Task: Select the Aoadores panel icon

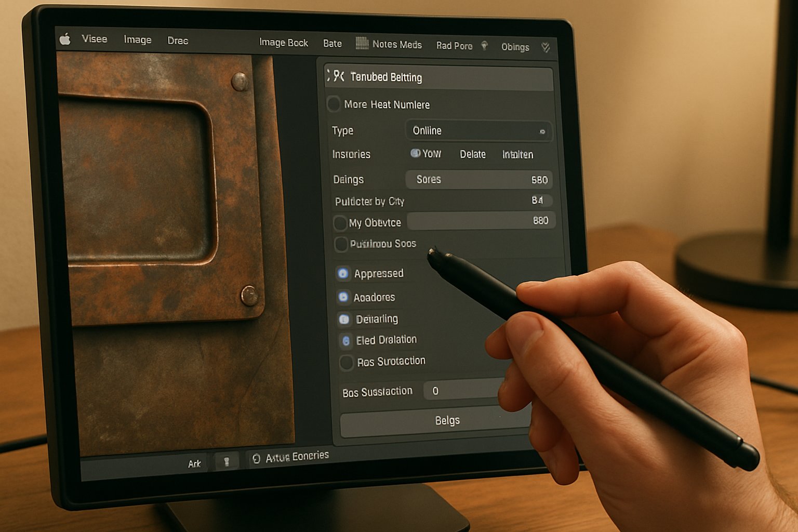Action: click(x=342, y=297)
